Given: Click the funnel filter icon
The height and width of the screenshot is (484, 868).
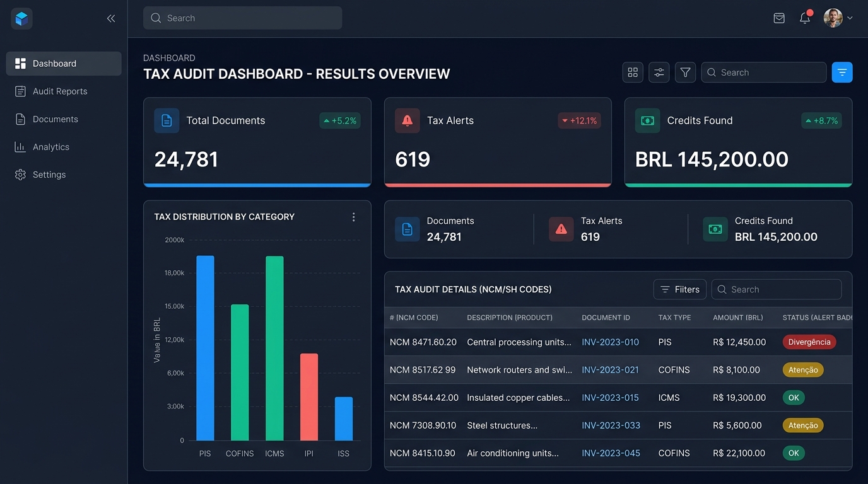Looking at the screenshot, I should point(685,72).
